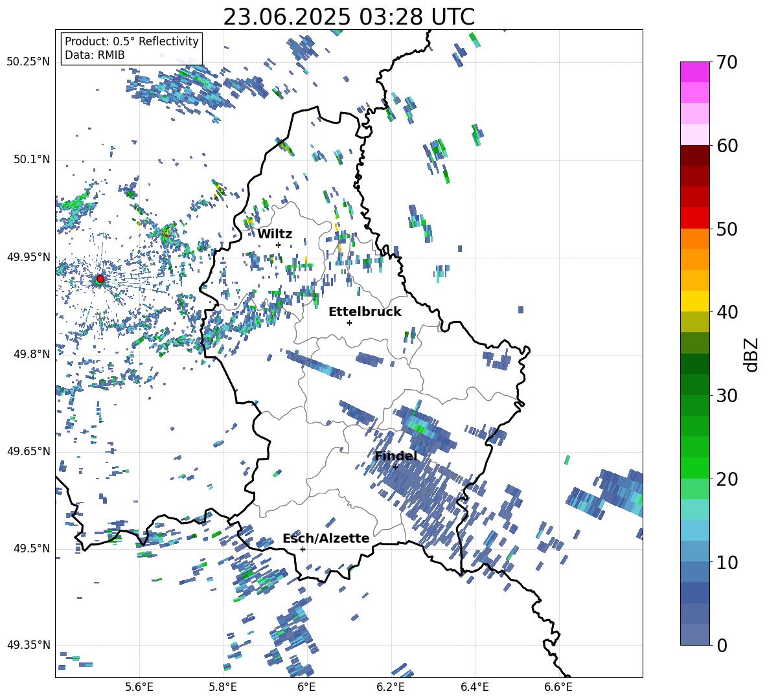The image size is (767, 700).
Task: Click 'Product: 0.5° Reflectivity' text
Action: (x=132, y=41)
